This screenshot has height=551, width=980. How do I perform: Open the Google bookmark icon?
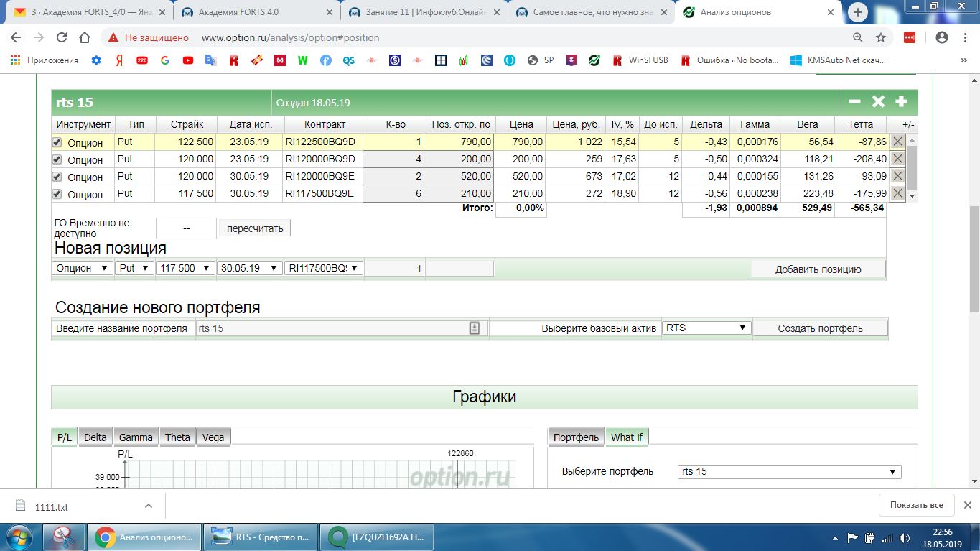(165, 60)
